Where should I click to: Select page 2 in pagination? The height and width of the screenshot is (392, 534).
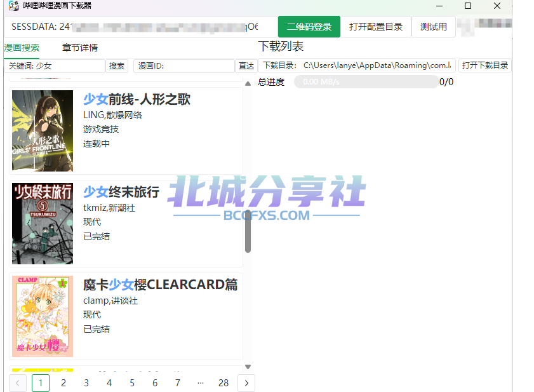[x=63, y=383]
